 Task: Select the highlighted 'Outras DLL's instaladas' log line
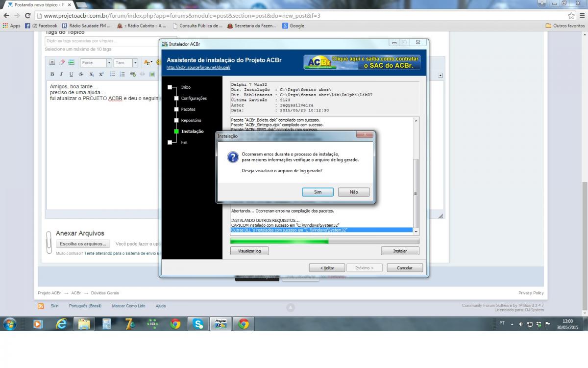pos(321,230)
